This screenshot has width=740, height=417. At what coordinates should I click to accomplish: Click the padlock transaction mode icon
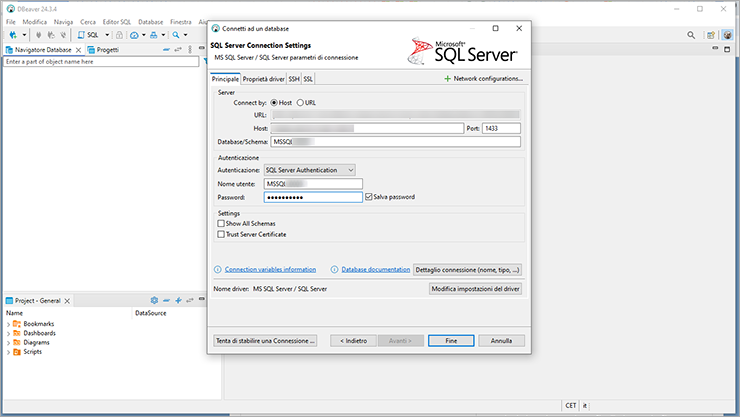tap(119, 35)
